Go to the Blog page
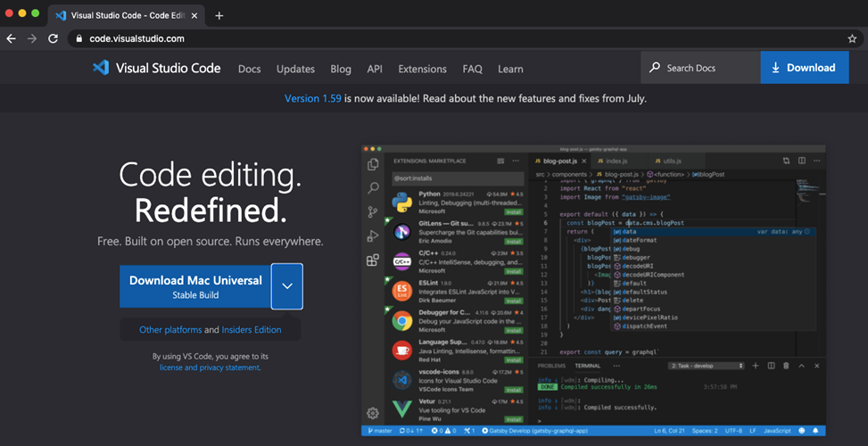Viewport: 868px width, 446px height. 341,70
